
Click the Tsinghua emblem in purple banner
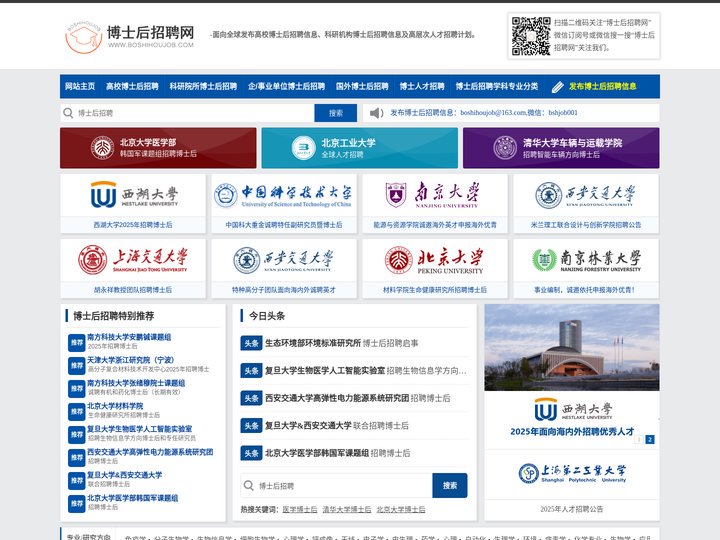[505, 148]
